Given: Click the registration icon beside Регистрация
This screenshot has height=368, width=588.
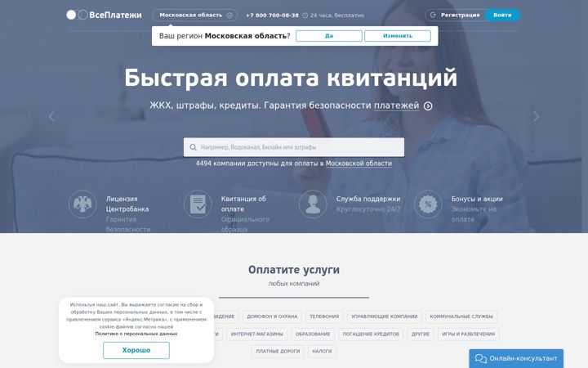Looking at the screenshot, I should coord(433,15).
